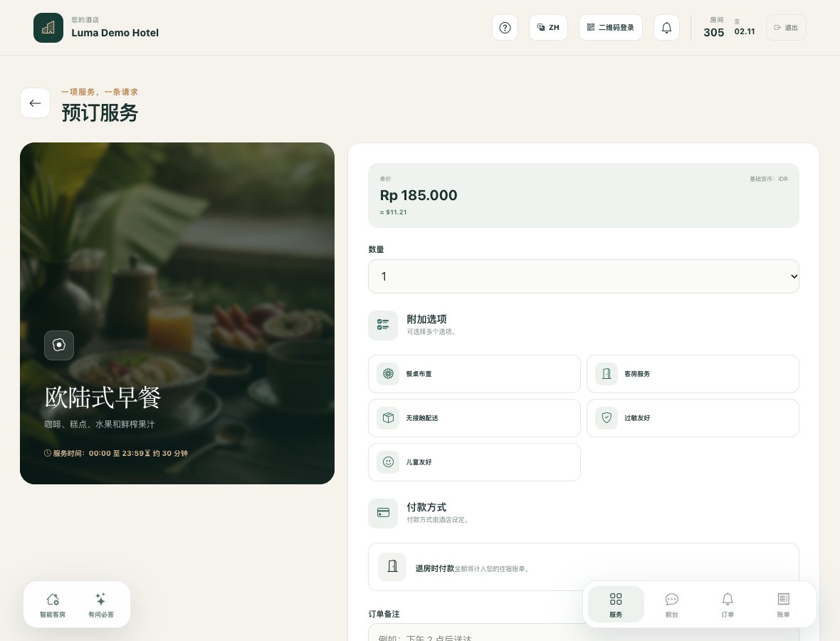Image resolution: width=840 pixels, height=641 pixels.
Task: Go back using the left arrow button
Action: pos(36,103)
